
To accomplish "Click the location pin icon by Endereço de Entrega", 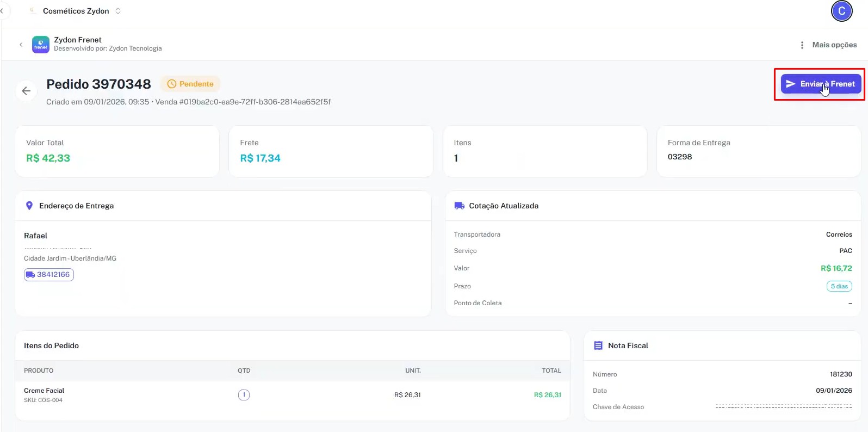I will click(x=29, y=206).
